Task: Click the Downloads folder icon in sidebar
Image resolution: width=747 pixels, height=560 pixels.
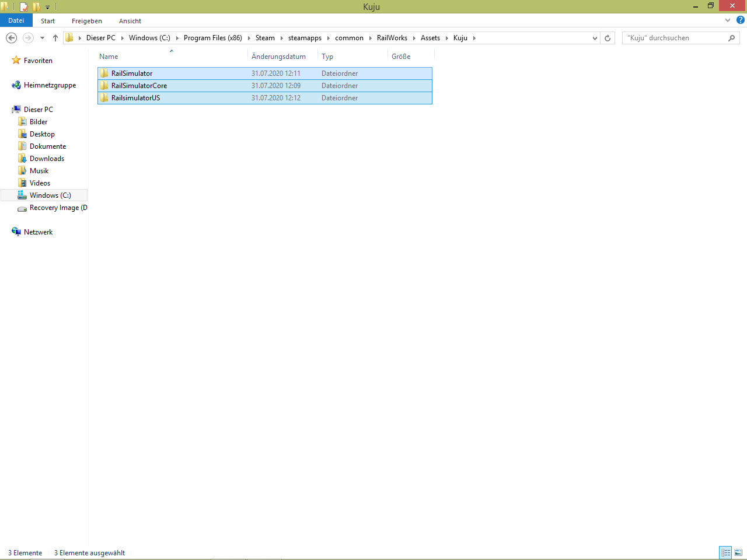Action: [22, 159]
